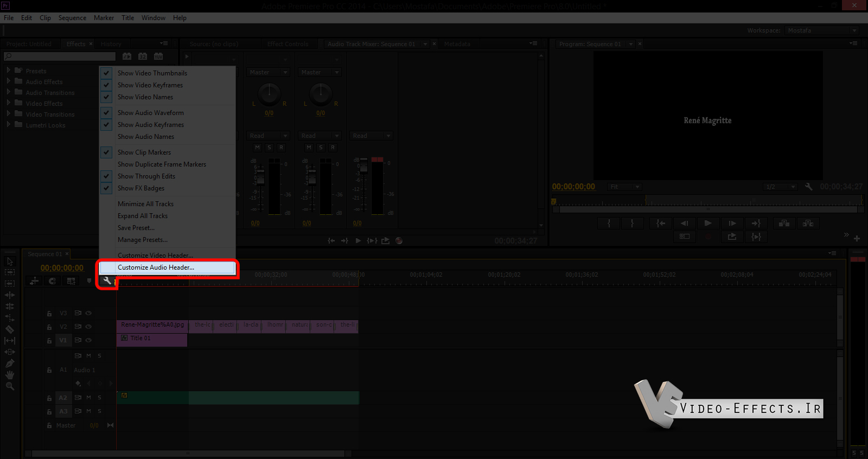Solo audio track A3
The image size is (868, 459).
tap(99, 411)
